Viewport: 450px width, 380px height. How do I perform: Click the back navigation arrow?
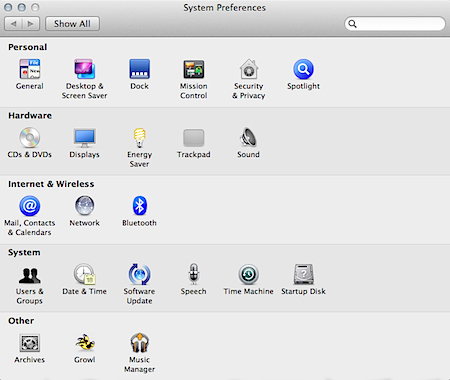click(13, 24)
